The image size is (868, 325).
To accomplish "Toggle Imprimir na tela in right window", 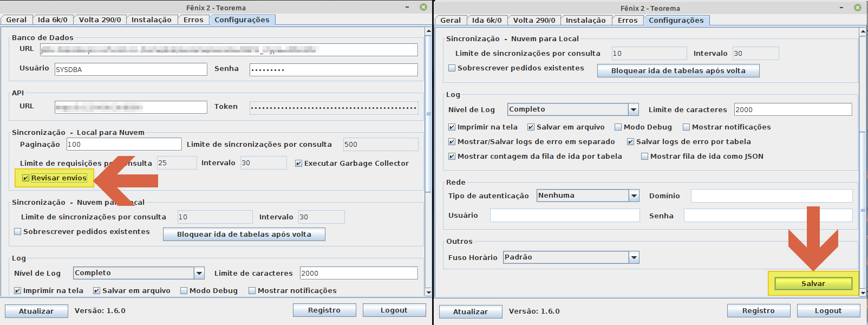I will [452, 127].
